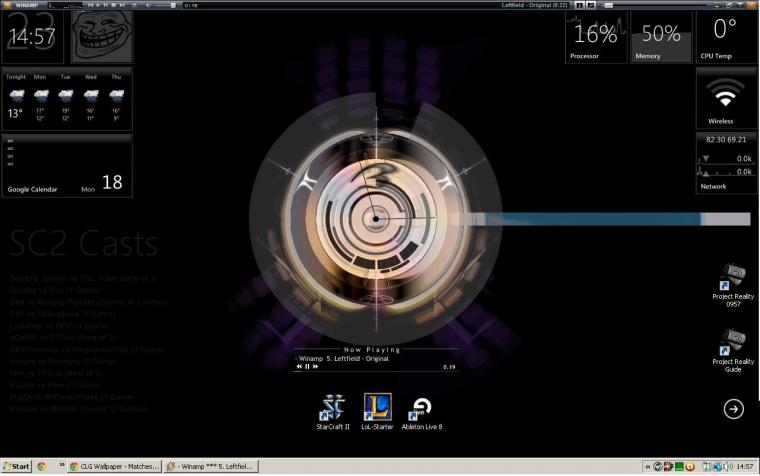The height and width of the screenshot is (476, 760).
Task: Switch to CLG Wallpaper Chrome window
Action: (114, 466)
